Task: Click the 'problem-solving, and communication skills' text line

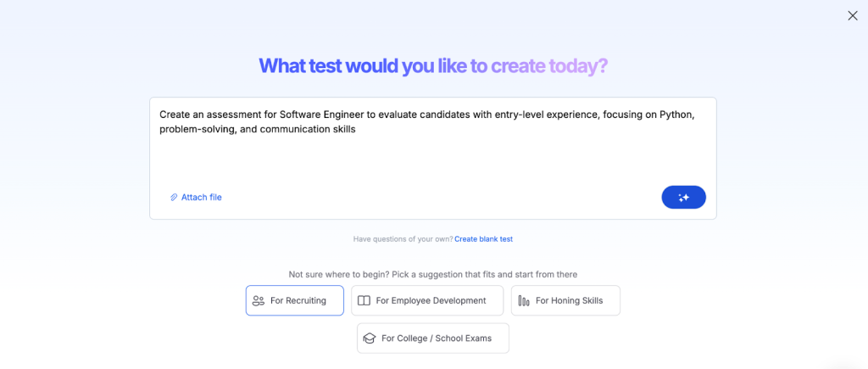Action: [x=257, y=130]
